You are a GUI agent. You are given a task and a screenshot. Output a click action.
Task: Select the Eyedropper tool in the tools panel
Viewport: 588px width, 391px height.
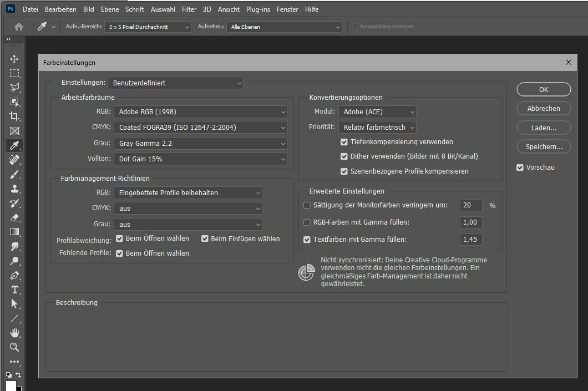pos(14,145)
